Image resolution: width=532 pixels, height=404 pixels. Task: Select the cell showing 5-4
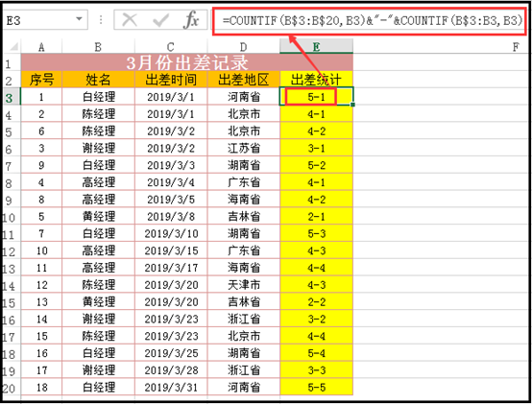pyautogui.click(x=316, y=353)
